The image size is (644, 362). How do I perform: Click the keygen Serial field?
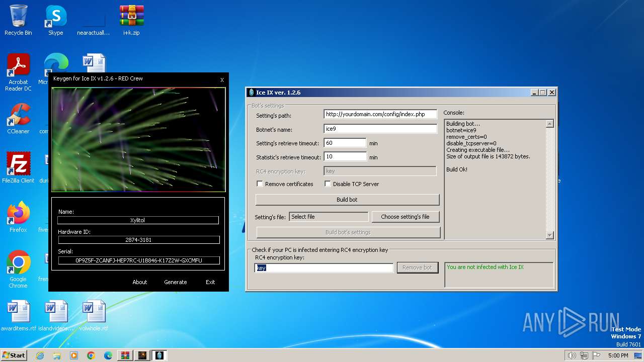pos(138,260)
